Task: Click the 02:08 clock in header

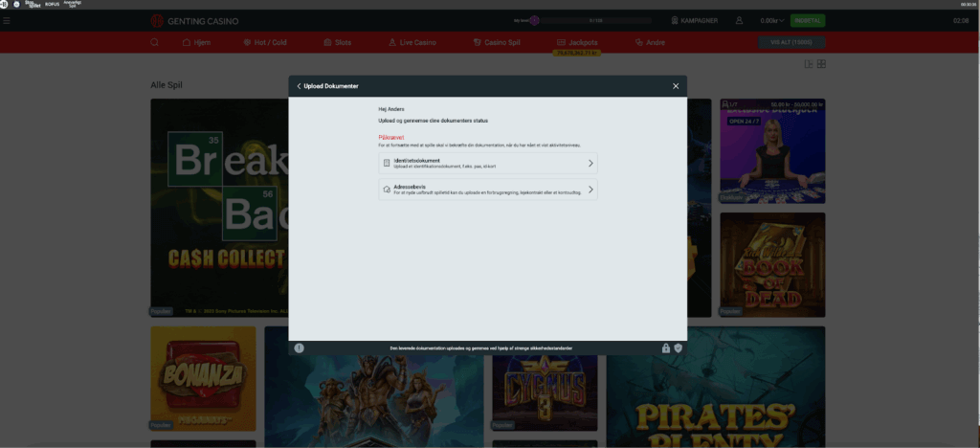Action: (x=961, y=21)
